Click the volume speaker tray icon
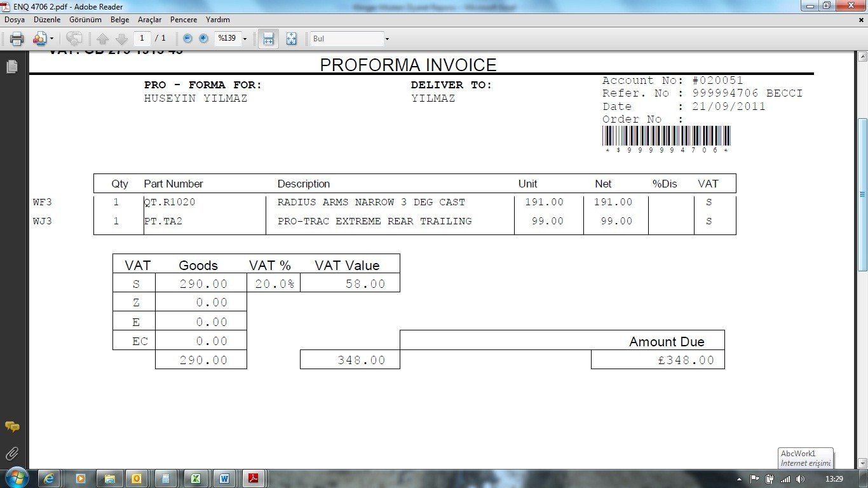The height and width of the screenshot is (488, 868). pos(800,479)
